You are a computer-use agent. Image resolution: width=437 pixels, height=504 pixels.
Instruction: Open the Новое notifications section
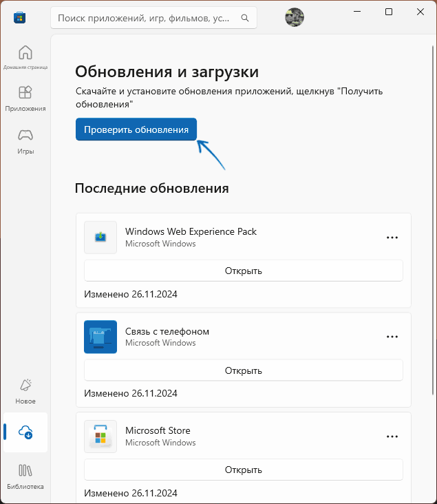tap(25, 391)
